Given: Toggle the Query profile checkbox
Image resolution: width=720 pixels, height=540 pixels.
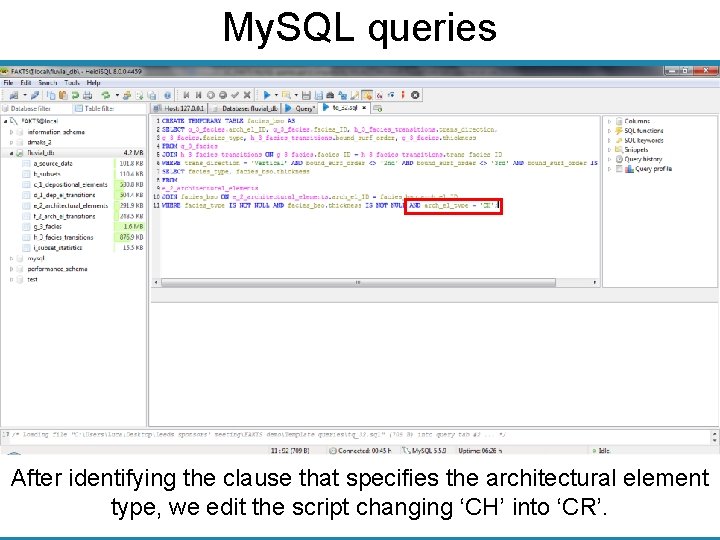Looking at the screenshot, I should coord(619,169).
